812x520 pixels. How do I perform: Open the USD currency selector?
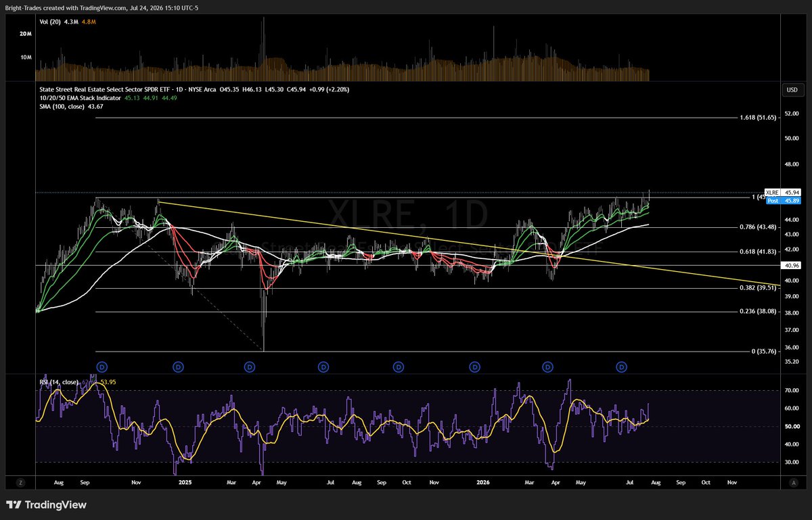[x=792, y=90]
